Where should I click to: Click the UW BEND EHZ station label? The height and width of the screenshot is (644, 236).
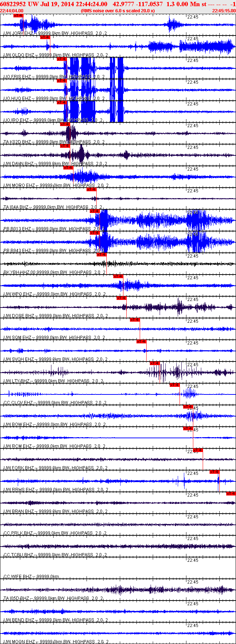(56, 620)
